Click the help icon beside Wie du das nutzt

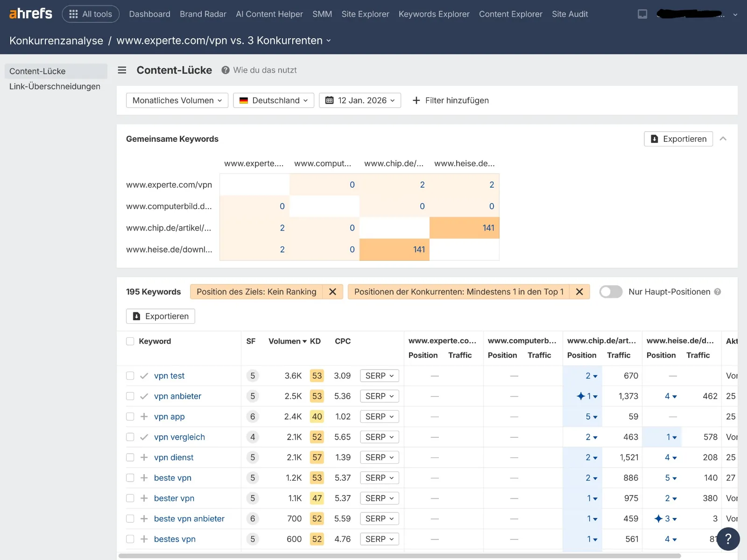226,70
